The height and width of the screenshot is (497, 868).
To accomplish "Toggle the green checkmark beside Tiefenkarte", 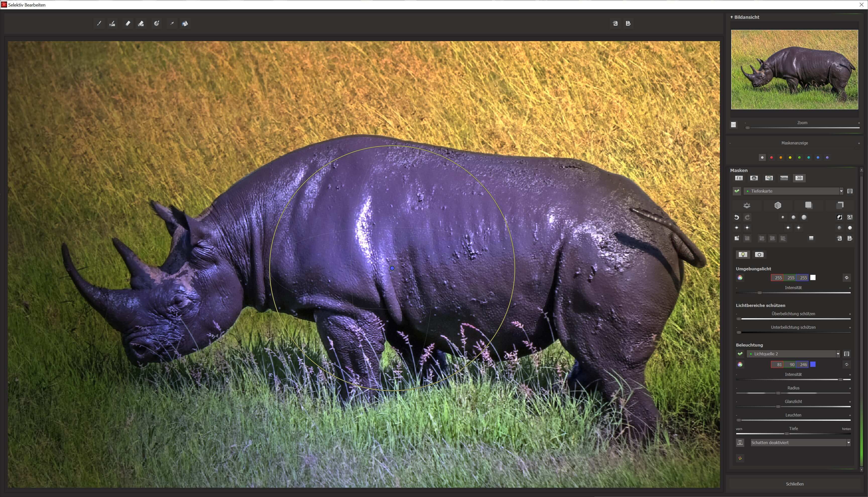I will click(x=737, y=191).
